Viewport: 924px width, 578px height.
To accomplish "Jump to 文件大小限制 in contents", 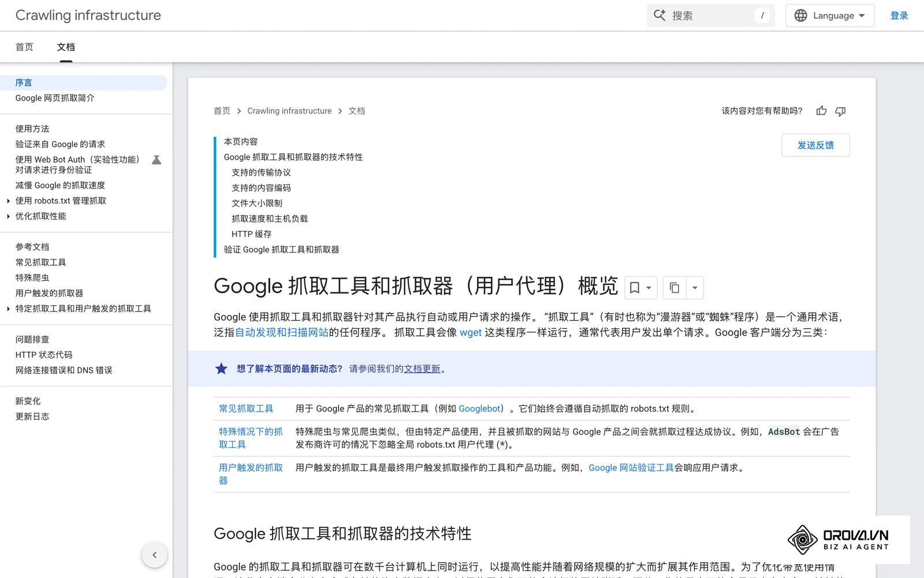I will 257,203.
